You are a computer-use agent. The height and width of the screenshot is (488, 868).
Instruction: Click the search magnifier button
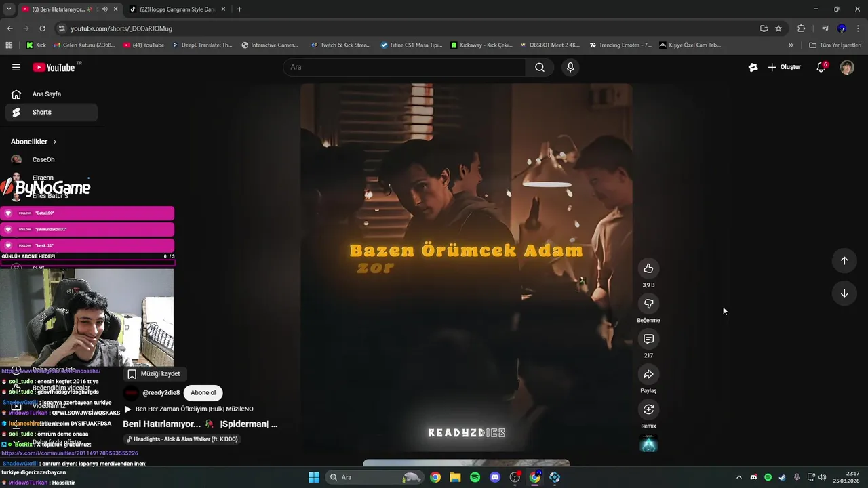[x=540, y=67]
